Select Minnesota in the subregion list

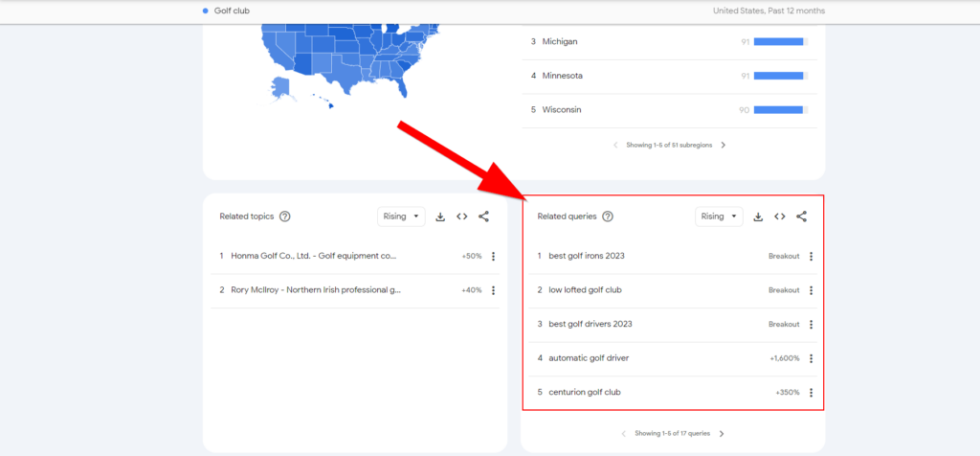click(563, 76)
